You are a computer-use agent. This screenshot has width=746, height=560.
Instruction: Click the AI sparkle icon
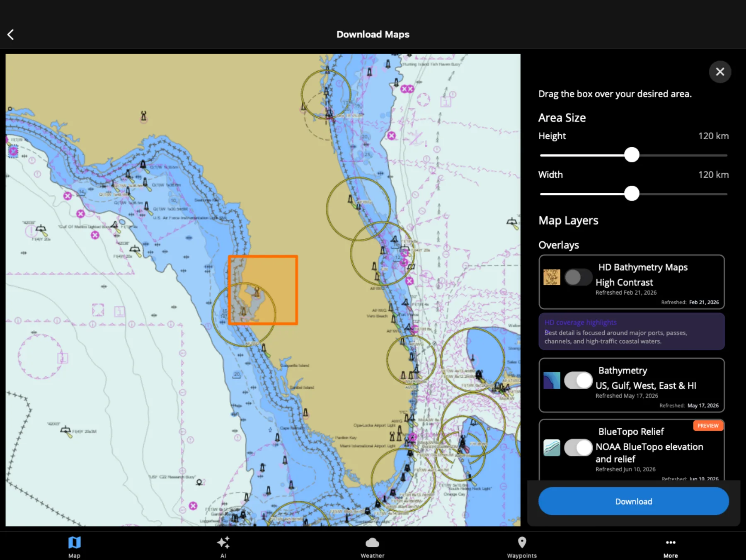pos(223,542)
